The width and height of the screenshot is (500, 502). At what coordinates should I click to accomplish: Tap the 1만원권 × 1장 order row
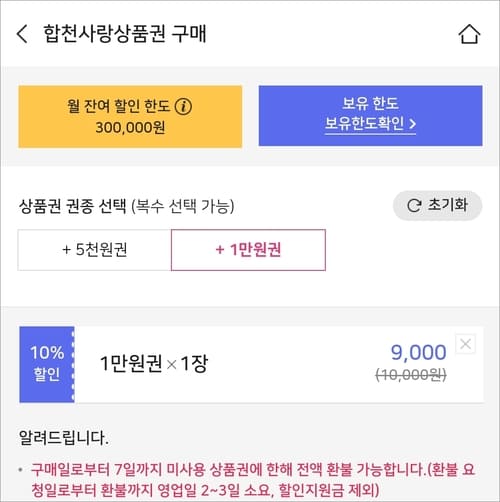(x=251, y=364)
